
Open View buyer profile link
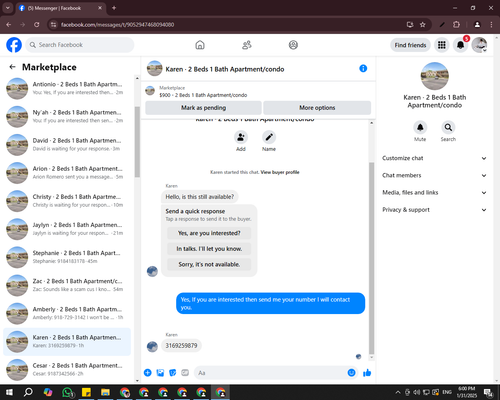(280, 172)
